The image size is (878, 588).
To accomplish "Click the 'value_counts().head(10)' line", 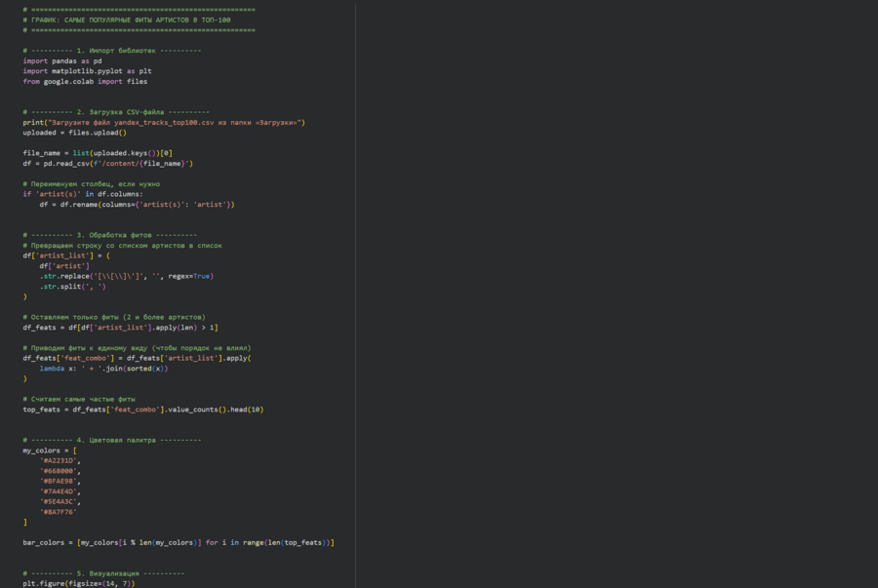I will (142, 410).
